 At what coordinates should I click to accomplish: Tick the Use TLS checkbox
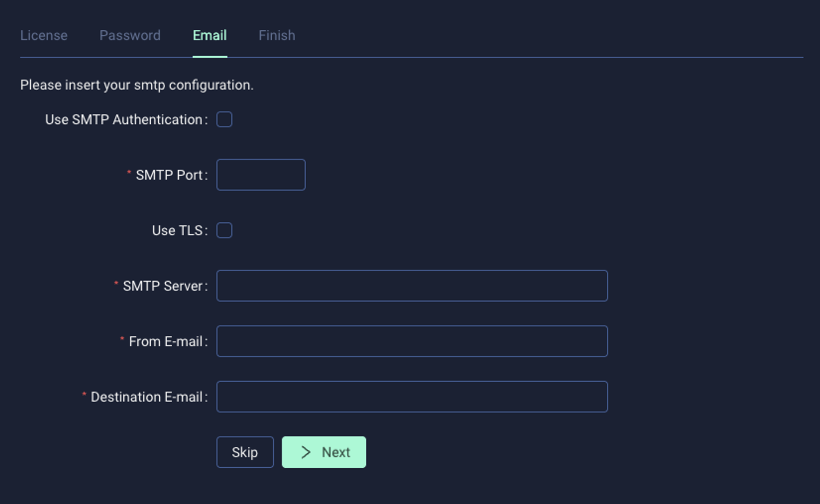point(224,230)
